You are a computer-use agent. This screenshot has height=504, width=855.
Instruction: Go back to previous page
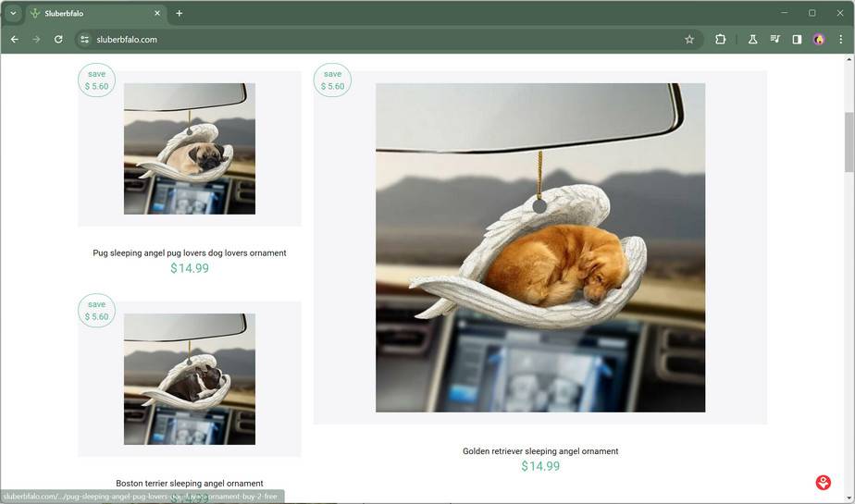click(15, 39)
